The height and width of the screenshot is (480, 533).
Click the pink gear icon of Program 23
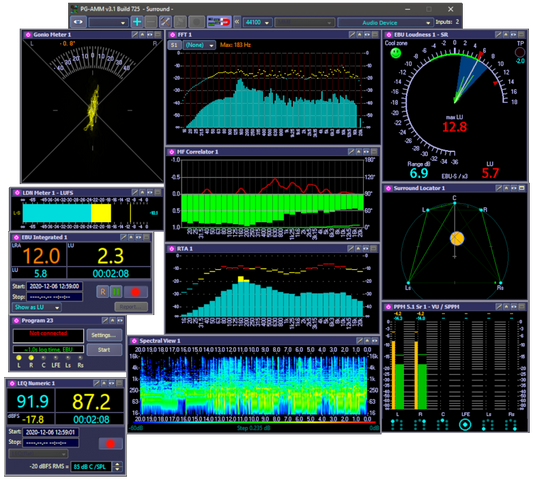point(16,321)
